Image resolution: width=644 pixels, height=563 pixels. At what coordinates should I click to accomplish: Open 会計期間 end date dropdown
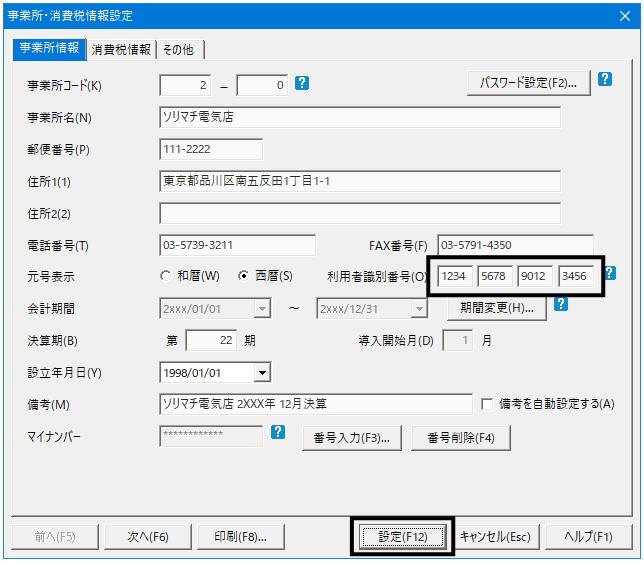(x=419, y=309)
